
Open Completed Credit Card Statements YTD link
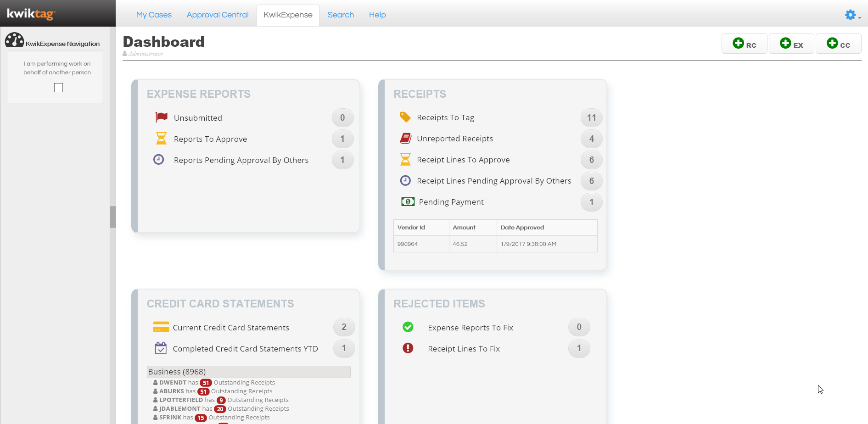pyautogui.click(x=245, y=349)
